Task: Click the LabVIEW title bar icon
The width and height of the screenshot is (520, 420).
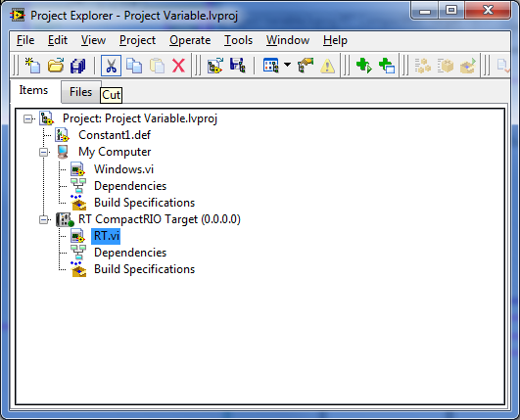Action: pyautogui.click(x=18, y=16)
